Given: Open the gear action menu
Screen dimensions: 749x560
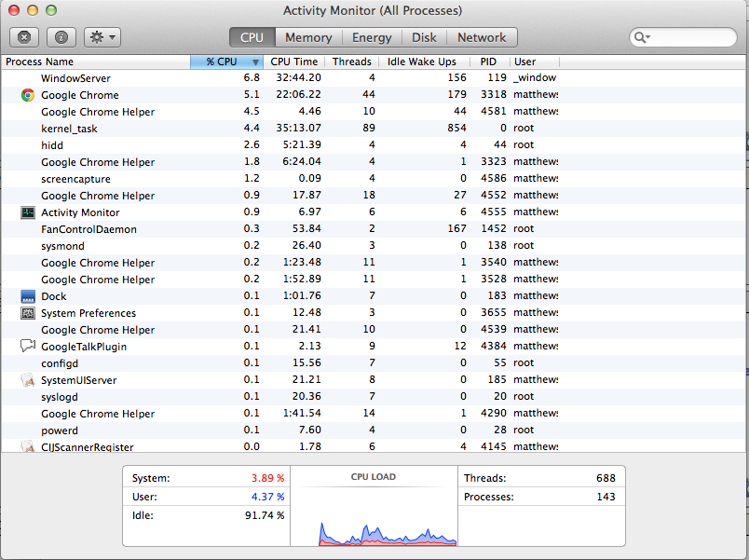Looking at the screenshot, I should click(102, 37).
